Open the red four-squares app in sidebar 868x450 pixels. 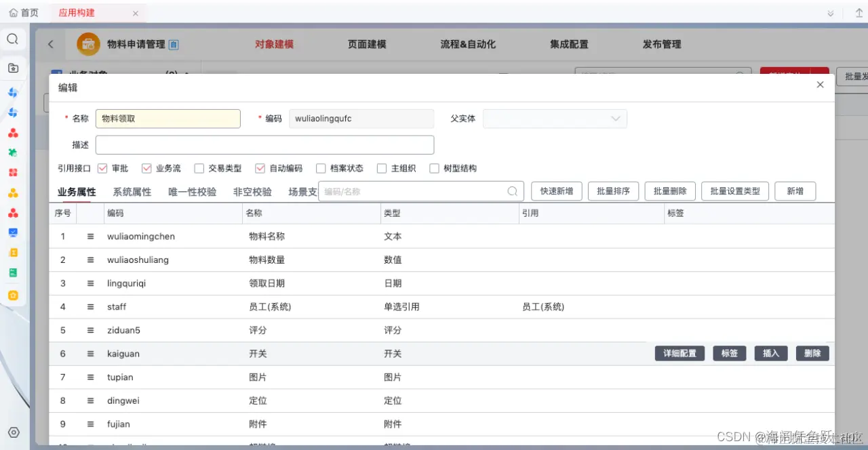pos(13,173)
